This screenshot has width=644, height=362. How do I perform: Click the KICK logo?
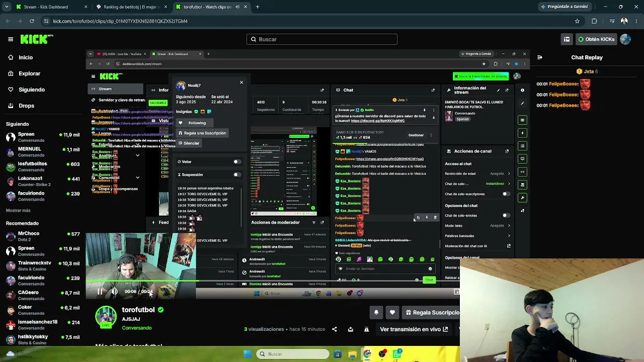point(37,39)
